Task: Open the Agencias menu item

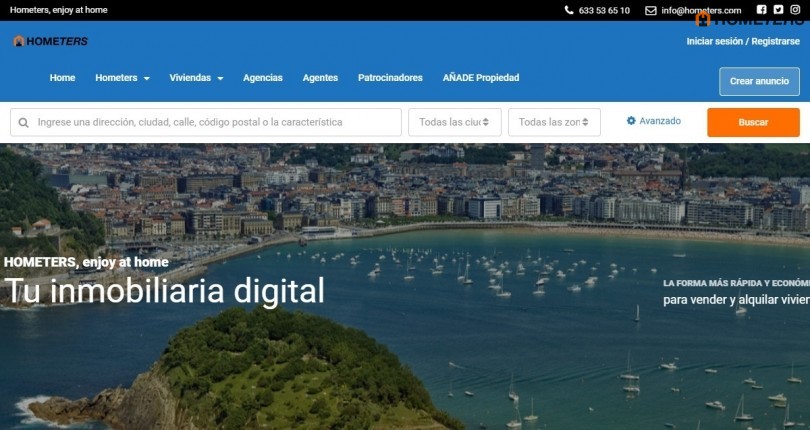Action: (x=263, y=78)
